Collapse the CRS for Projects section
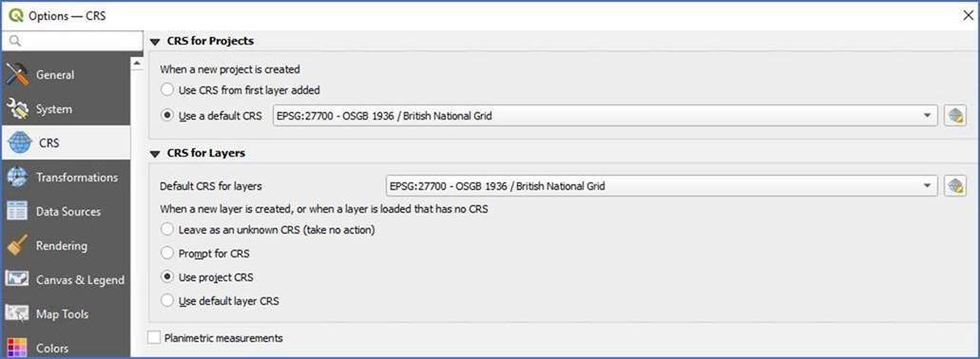 click(155, 42)
